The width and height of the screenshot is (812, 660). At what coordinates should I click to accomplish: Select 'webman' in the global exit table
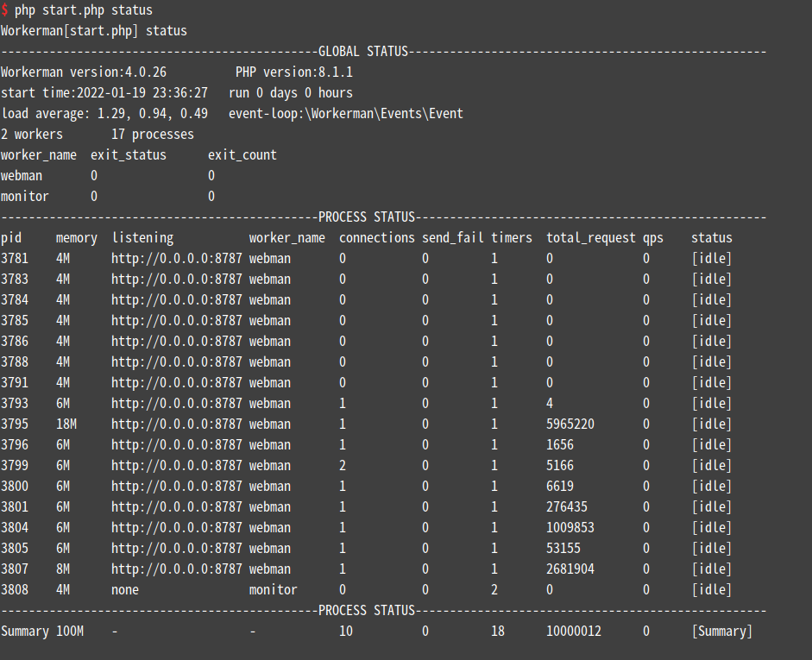(22, 176)
